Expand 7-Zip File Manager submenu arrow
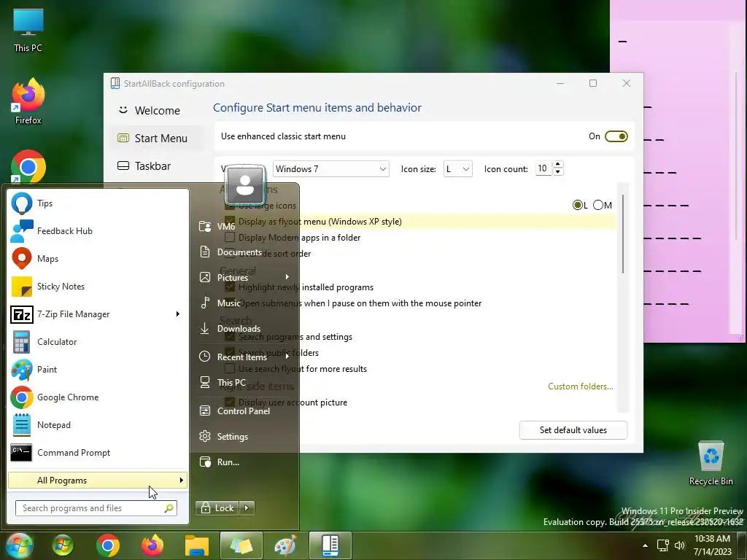 (178, 314)
